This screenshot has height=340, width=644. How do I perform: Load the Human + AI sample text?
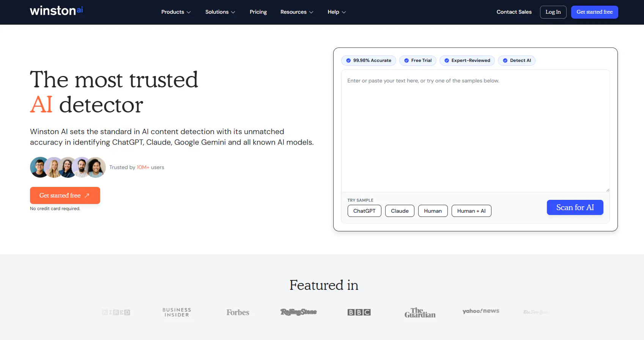coord(471,211)
